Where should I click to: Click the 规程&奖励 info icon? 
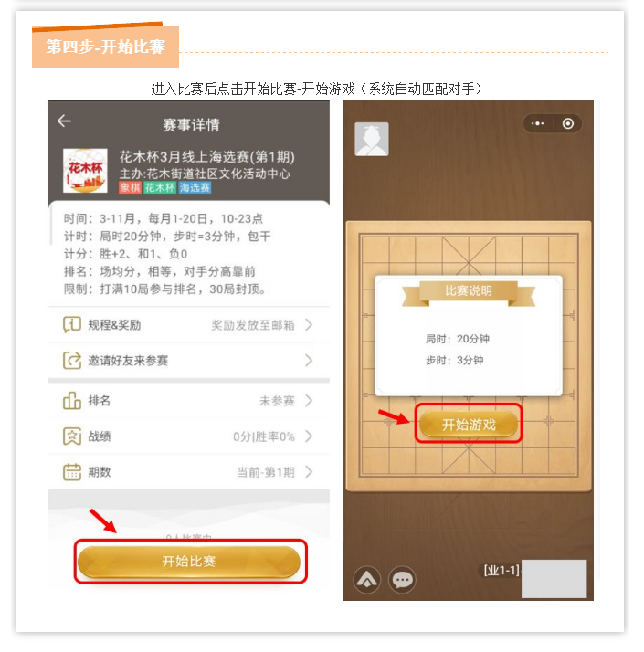click(x=72, y=324)
